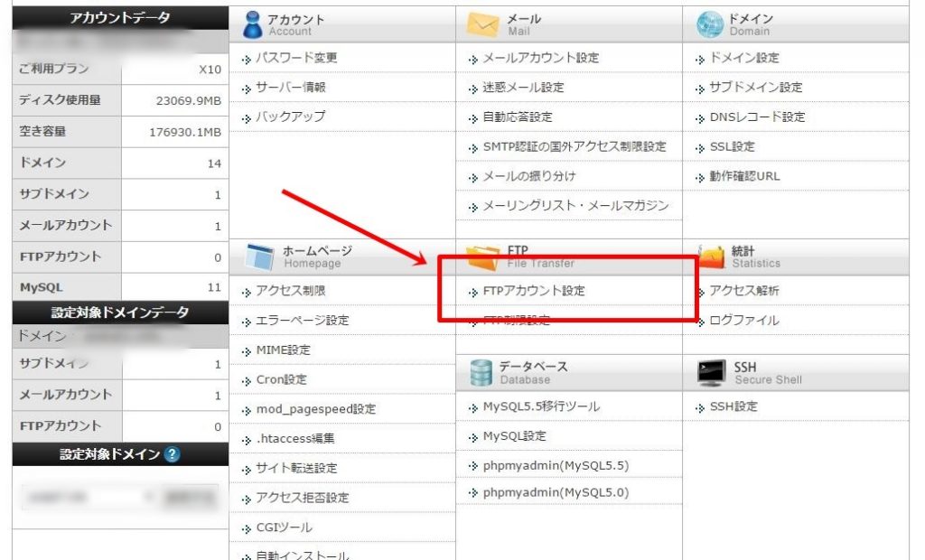Click plan value X10

(210, 70)
